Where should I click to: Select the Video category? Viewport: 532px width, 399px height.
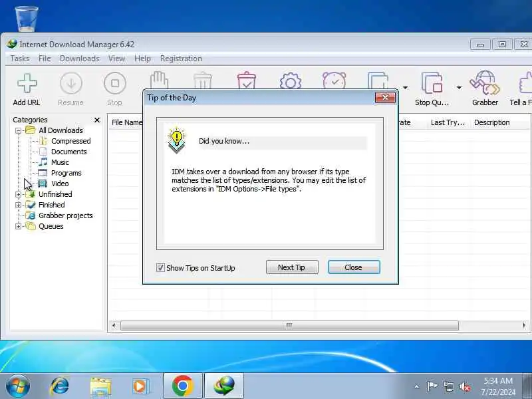pos(60,184)
